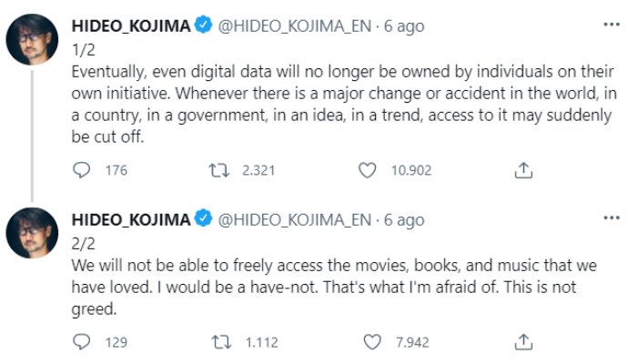The image size is (637, 364).
Task: Click the profile avatar on the first tweet
Action: (34, 41)
